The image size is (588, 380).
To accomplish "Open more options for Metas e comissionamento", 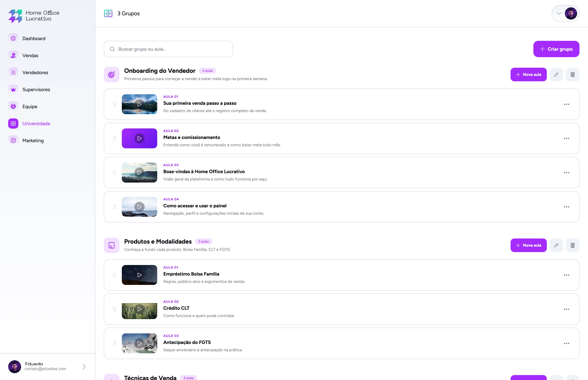I will coord(566,138).
